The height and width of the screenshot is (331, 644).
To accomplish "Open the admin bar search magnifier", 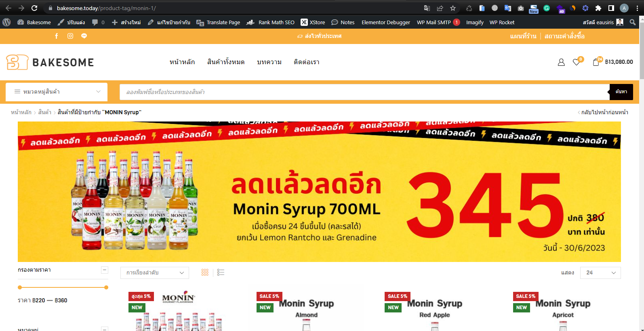I will tap(633, 22).
